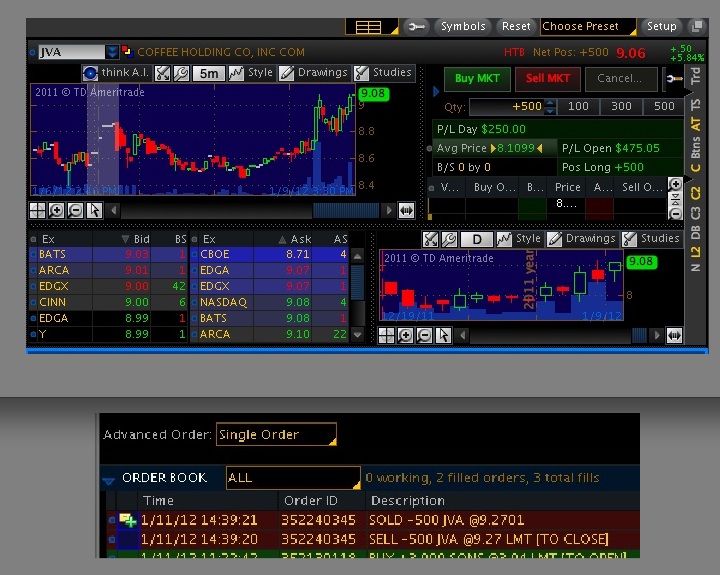Switch to the C2 side tab
Viewport: 720px width, 575px height.
pyautogui.click(x=695, y=193)
